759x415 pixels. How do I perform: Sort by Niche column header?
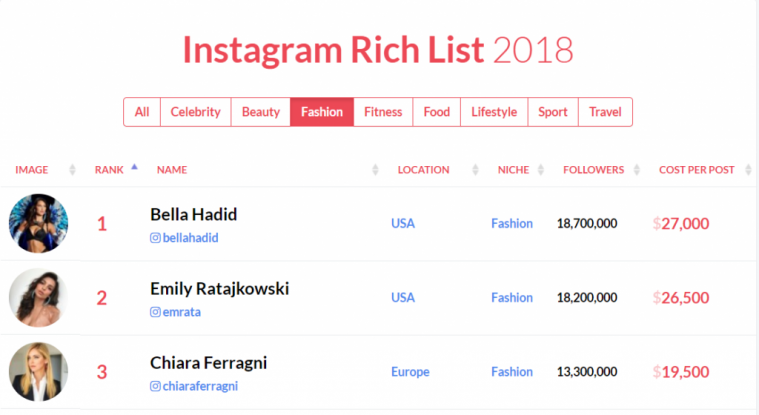[x=513, y=170]
